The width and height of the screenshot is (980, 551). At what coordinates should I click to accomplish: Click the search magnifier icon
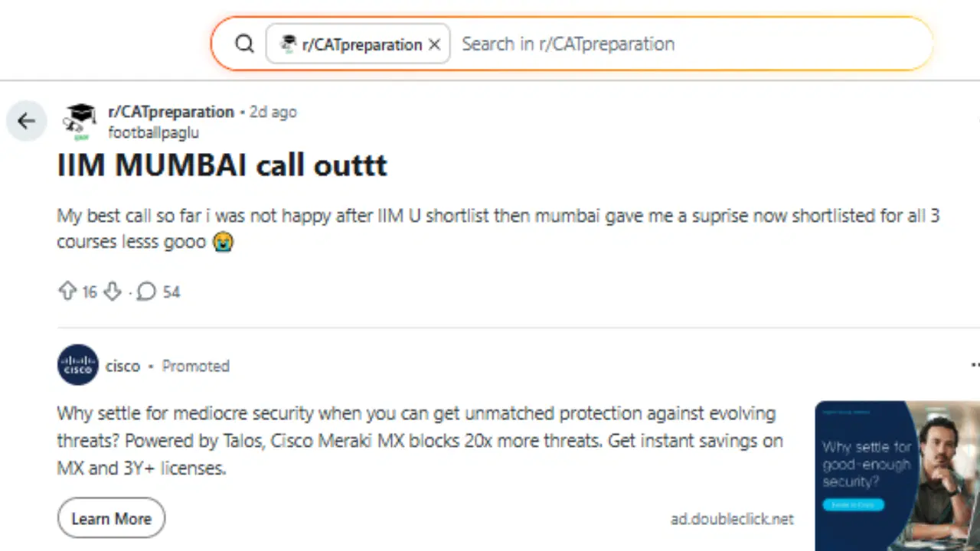pyautogui.click(x=244, y=44)
